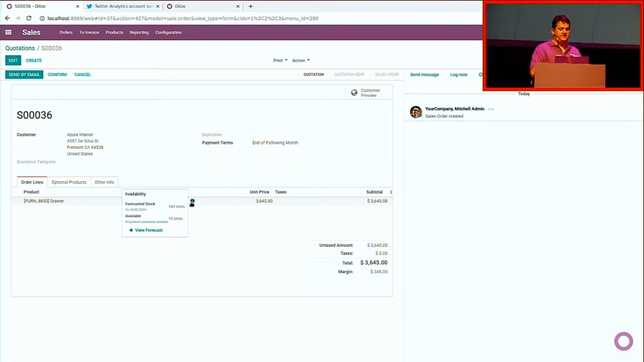The width and height of the screenshot is (644, 362).
Task: Click the Edit button
Action: coord(13,60)
